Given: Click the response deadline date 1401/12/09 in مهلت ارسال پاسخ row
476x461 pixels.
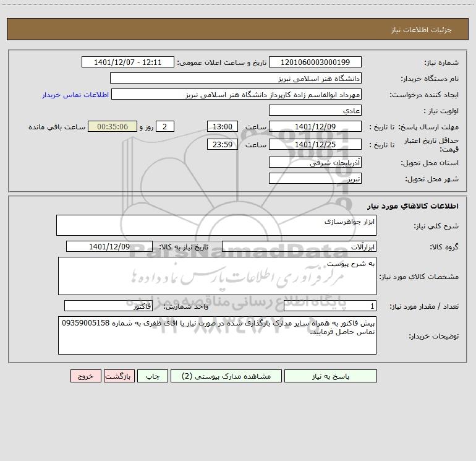Looking at the screenshot, I should [315, 126].
